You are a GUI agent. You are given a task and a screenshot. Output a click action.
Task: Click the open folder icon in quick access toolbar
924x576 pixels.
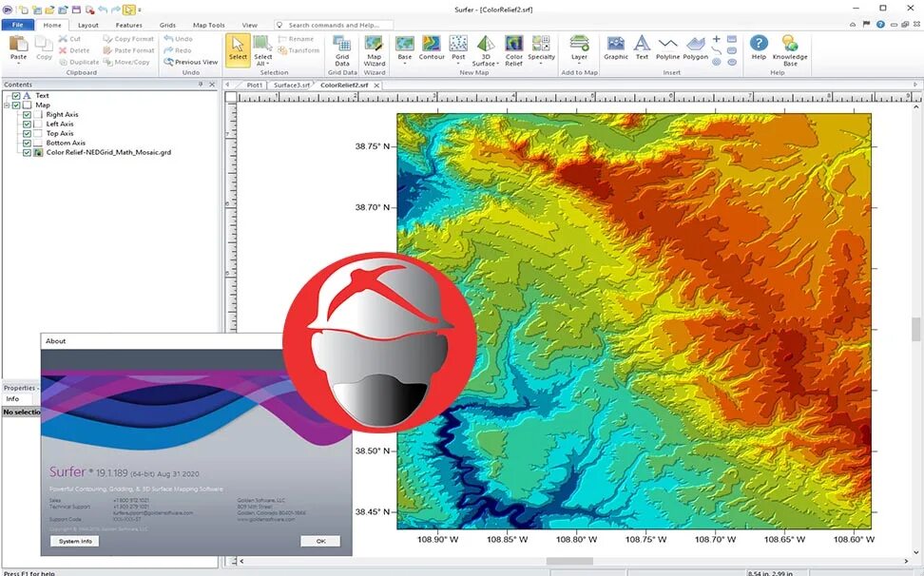(x=50, y=10)
